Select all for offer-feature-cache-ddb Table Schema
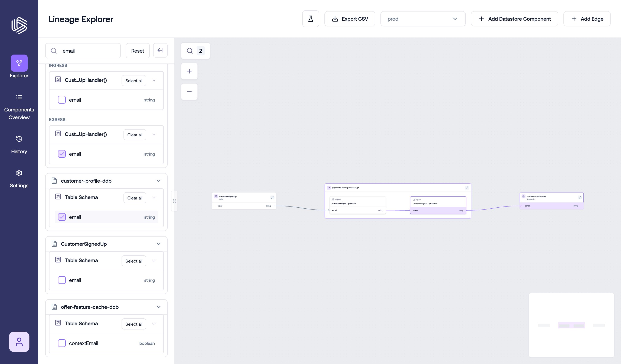The image size is (621, 364). [134, 324]
